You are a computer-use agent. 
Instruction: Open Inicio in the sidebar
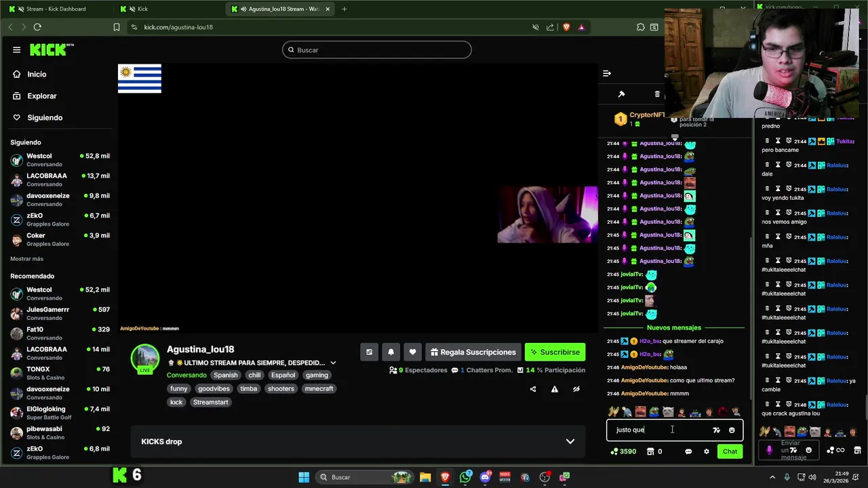pos(37,75)
